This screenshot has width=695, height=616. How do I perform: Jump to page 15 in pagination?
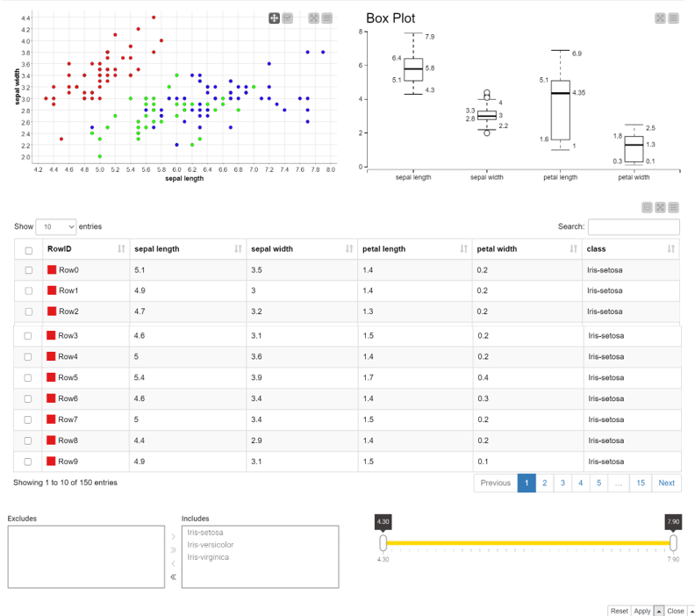641,483
